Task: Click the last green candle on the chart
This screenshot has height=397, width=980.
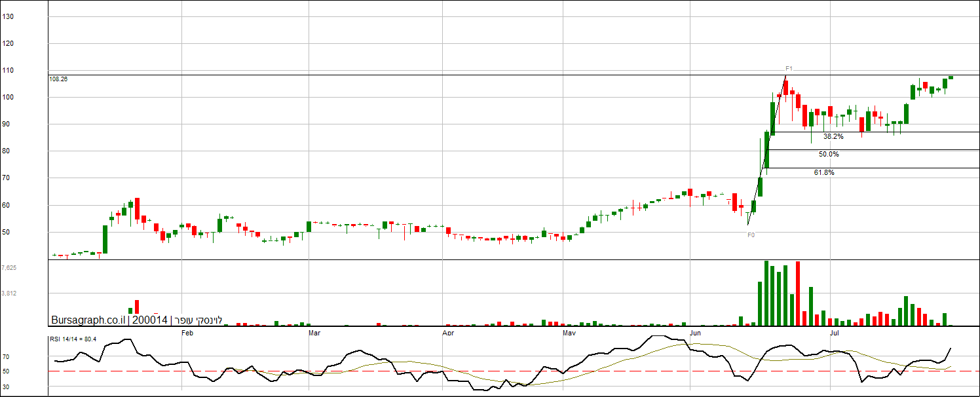Action: [x=951, y=77]
